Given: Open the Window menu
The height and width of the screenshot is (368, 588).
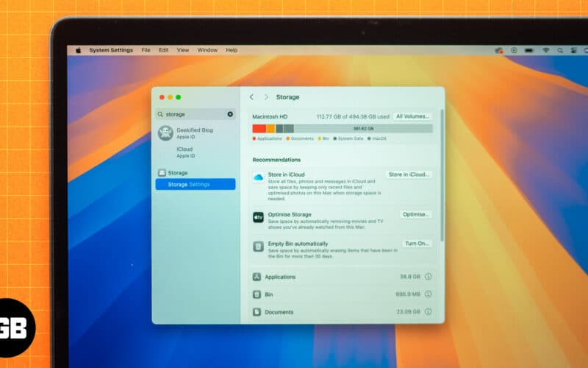Looking at the screenshot, I should pos(207,50).
